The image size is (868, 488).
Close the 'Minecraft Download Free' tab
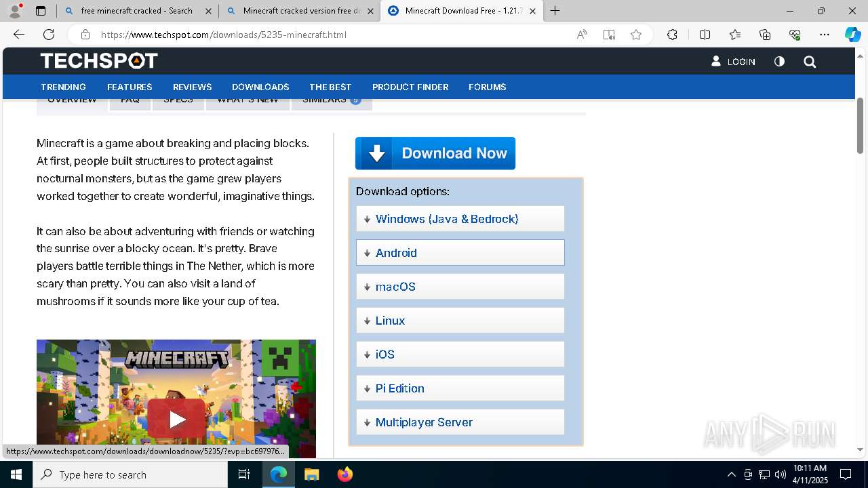532,11
